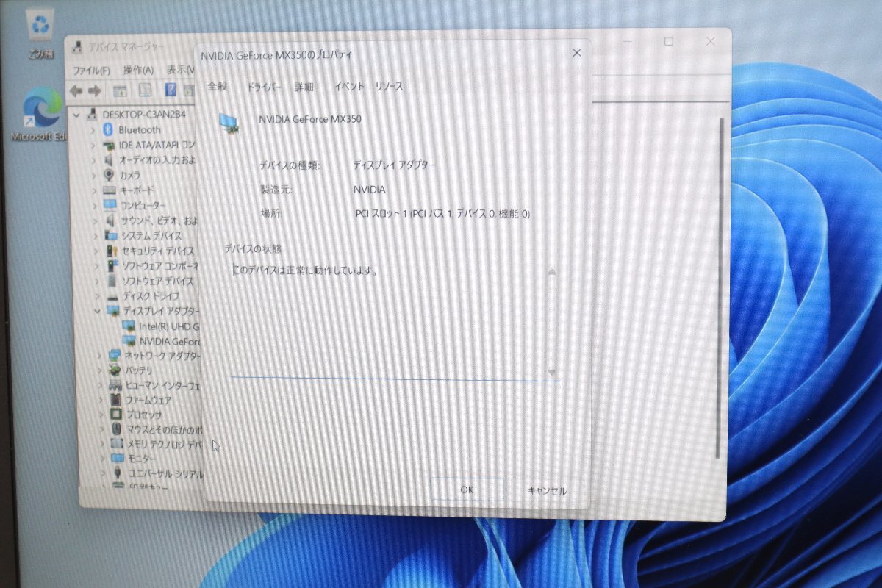Click the Back arrow in Device Manager toolbar
This screenshot has width=882, height=588.
(76, 90)
